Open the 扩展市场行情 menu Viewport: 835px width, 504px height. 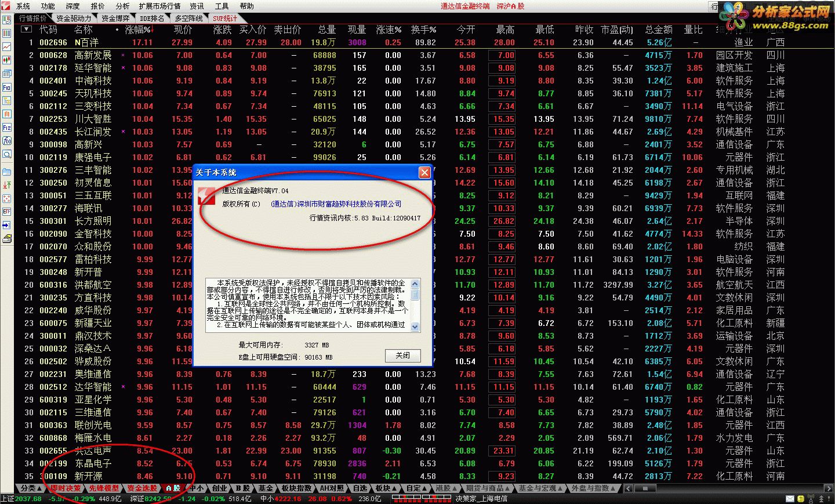(159, 6)
